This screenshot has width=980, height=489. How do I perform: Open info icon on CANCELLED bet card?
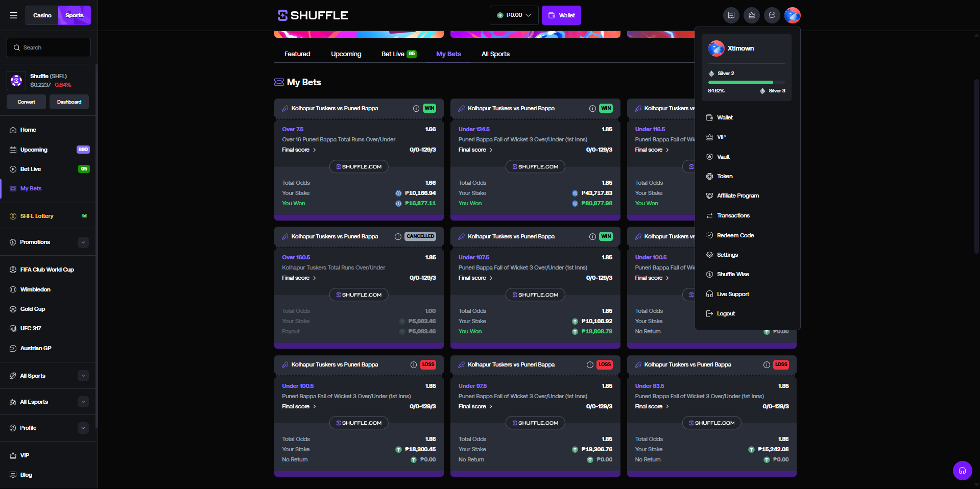click(398, 236)
